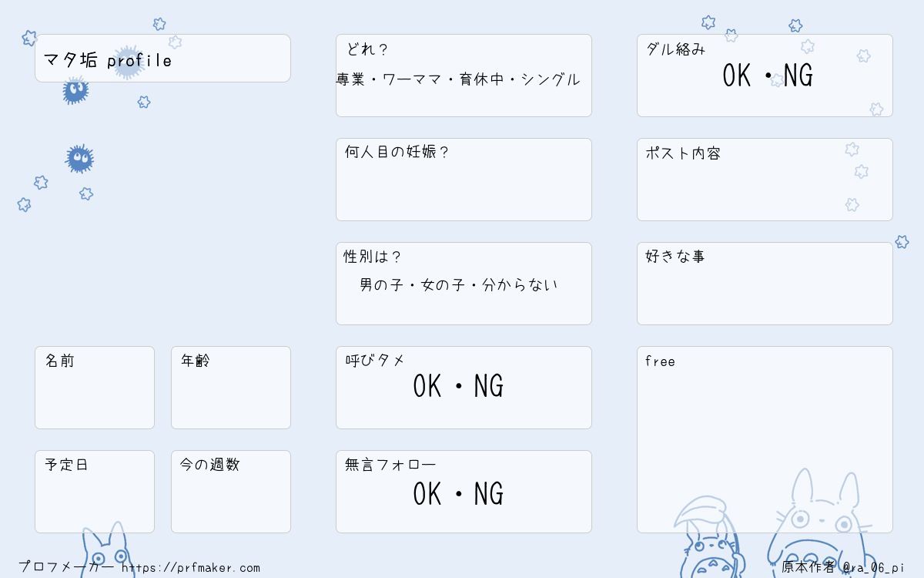Click inside the 名前 field
The width and height of the screenshot is (924, 578).
95,388
